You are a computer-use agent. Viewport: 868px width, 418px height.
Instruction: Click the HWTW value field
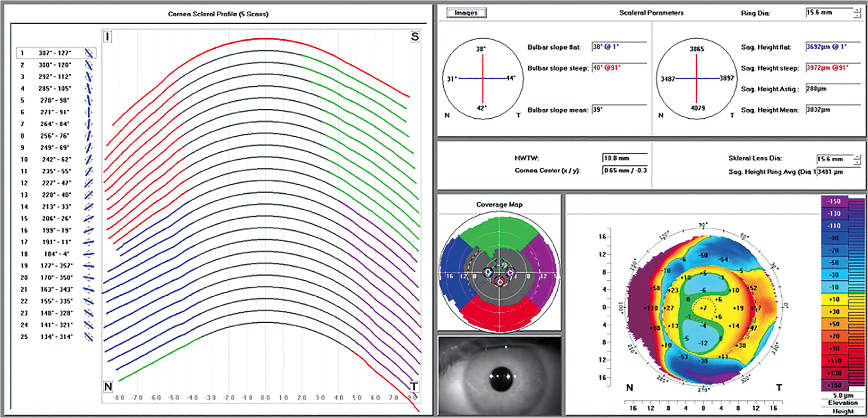[x=625, y=158]
